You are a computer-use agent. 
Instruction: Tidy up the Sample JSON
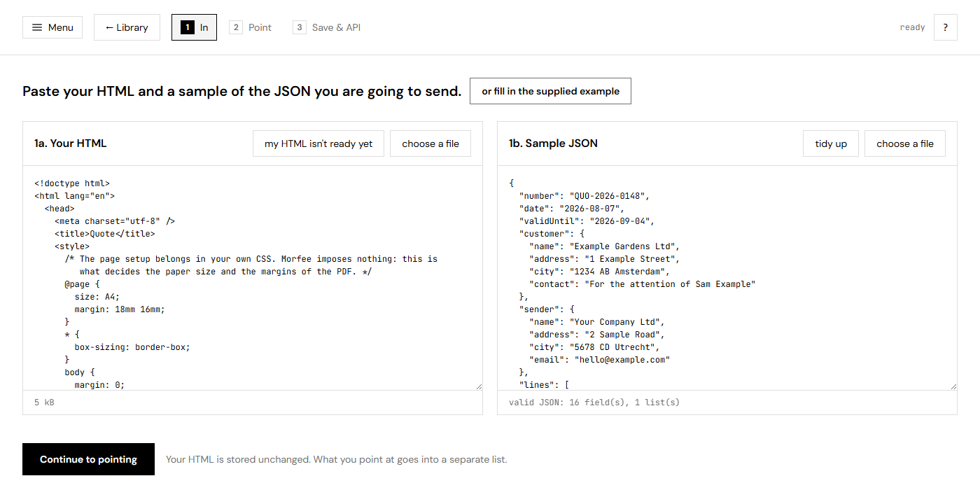[x=831, y=143]
